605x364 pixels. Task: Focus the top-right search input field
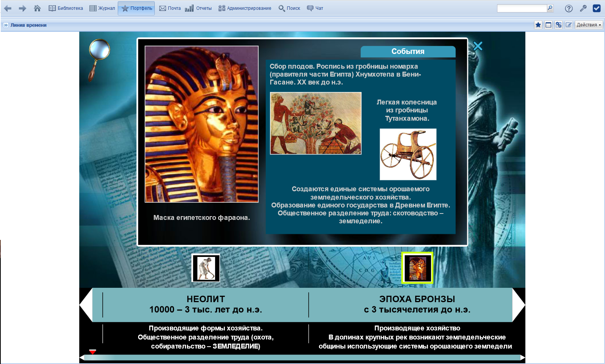522,8
